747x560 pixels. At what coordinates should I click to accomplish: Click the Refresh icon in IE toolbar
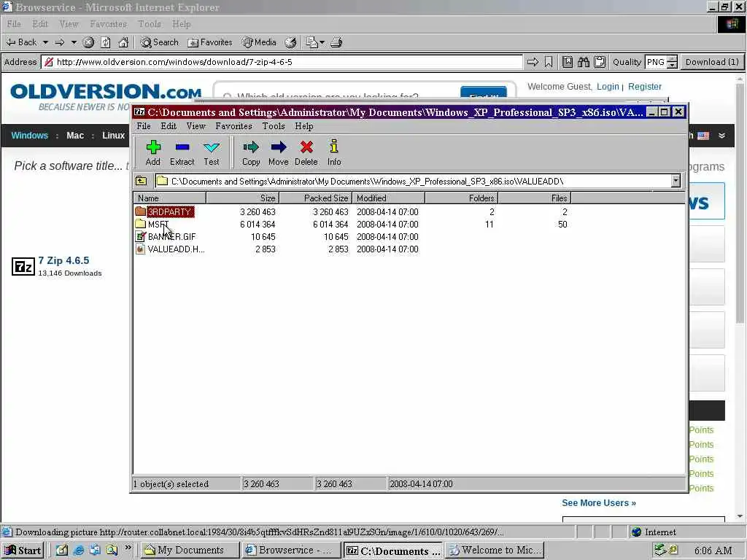[106, 42]
